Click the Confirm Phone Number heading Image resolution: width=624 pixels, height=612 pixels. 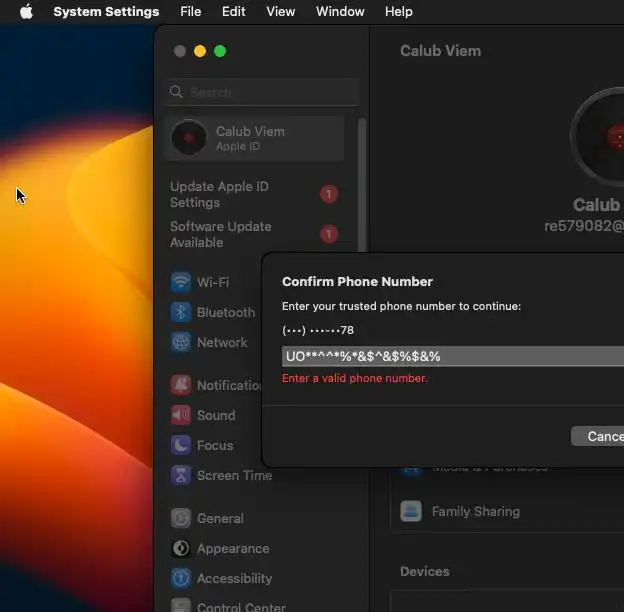coord(357,281)
